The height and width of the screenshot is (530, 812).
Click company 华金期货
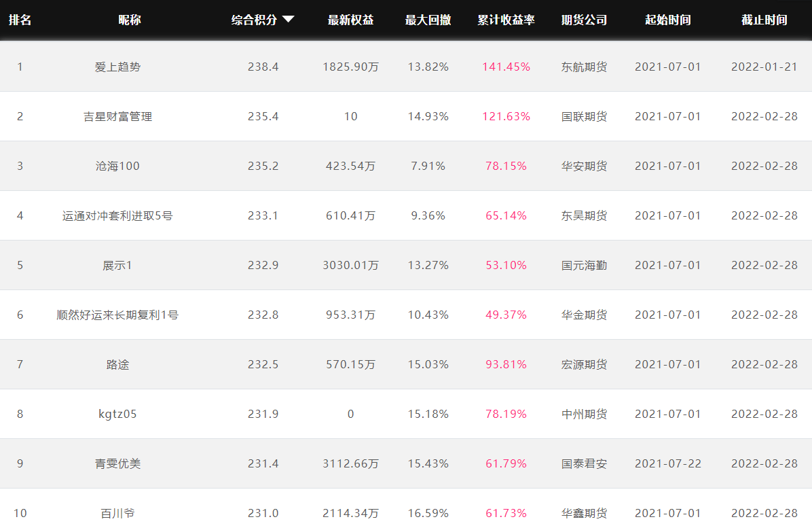tap(584, 315)
